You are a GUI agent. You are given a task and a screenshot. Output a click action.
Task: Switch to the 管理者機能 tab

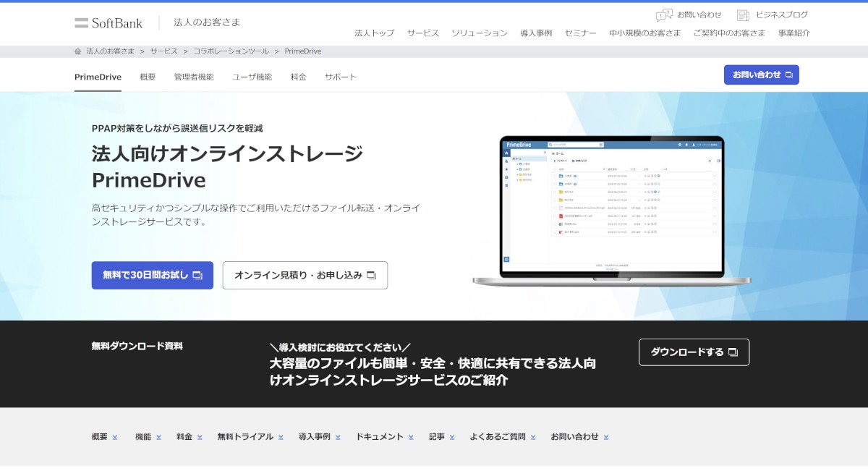[x=194, y=77]
